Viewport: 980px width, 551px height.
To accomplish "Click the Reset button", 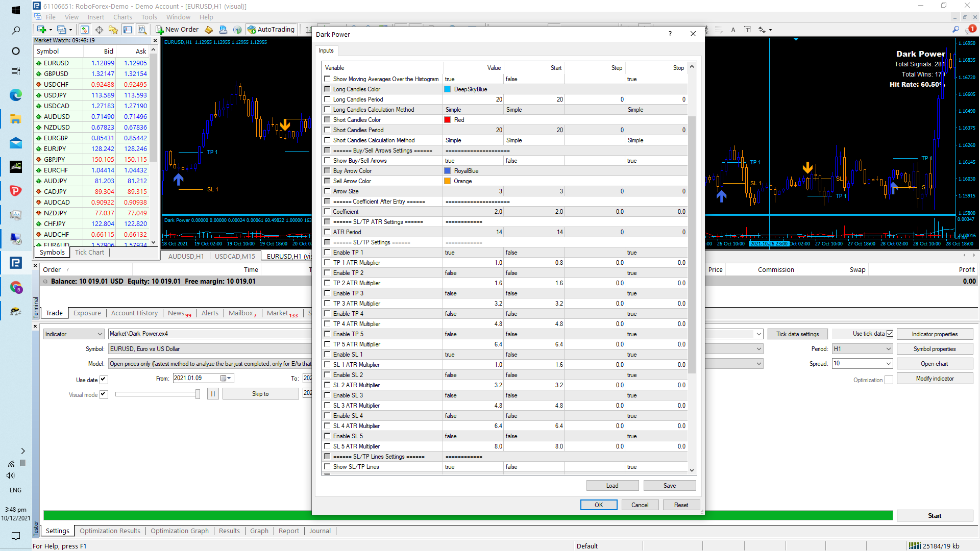I will pyautogui.click(x=681, y=505).
